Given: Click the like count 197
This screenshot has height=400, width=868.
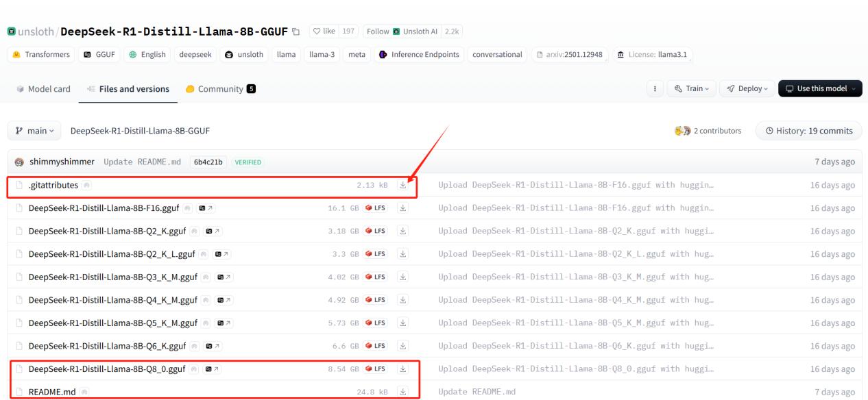Looking at the screenshot, I should [350, 32].
